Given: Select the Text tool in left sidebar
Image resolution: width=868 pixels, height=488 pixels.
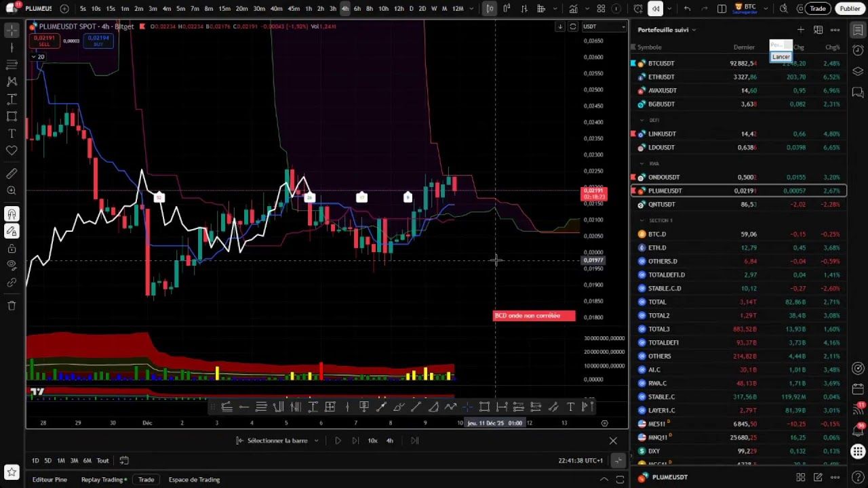Looking at the screenshot, I should click(x=12, y=134).
